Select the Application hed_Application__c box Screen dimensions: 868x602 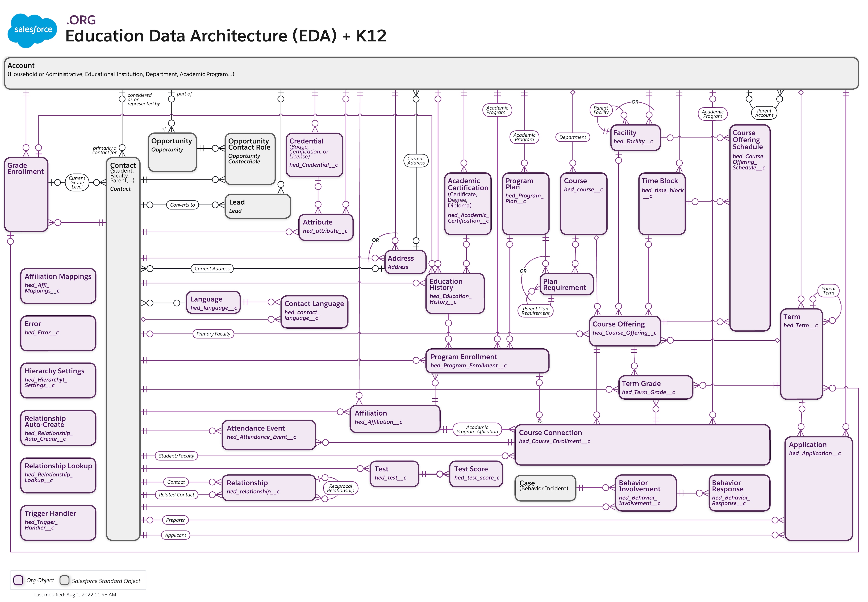818,488
